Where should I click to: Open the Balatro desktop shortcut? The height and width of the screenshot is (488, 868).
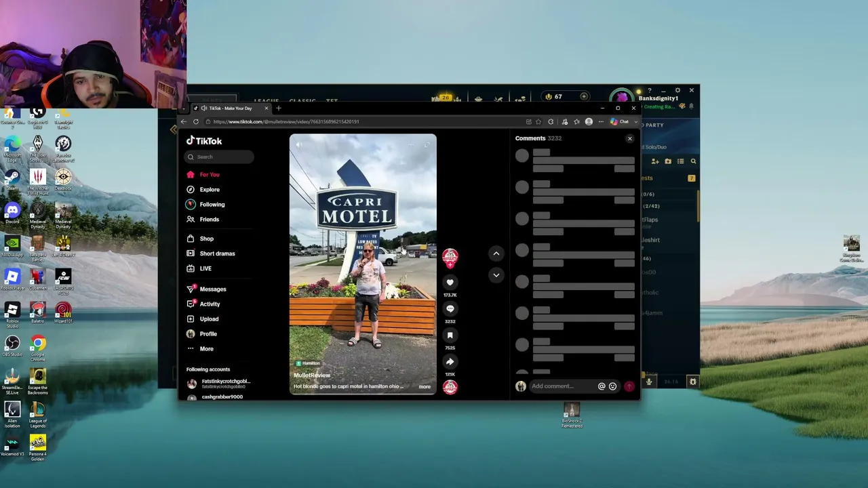38,313
